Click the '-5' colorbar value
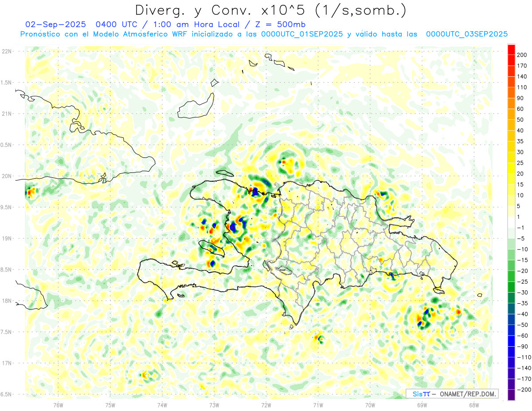The image size is (532, 411). tap(520, 239)
